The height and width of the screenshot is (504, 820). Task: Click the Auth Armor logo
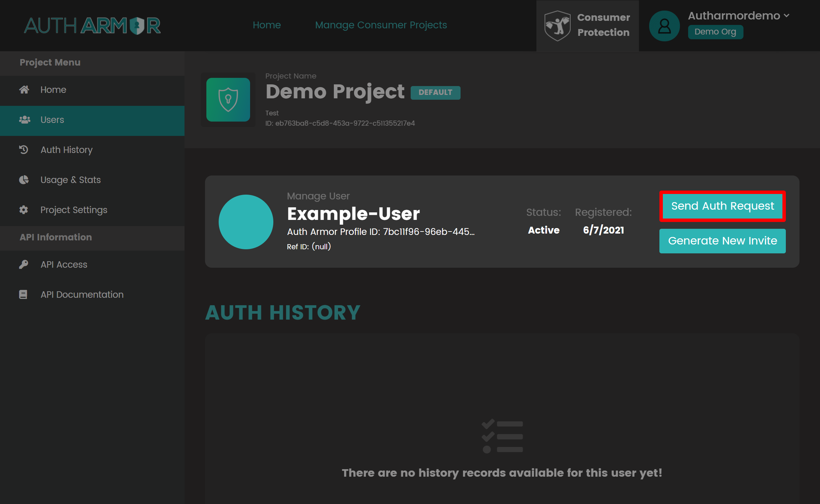click(92, 26)
